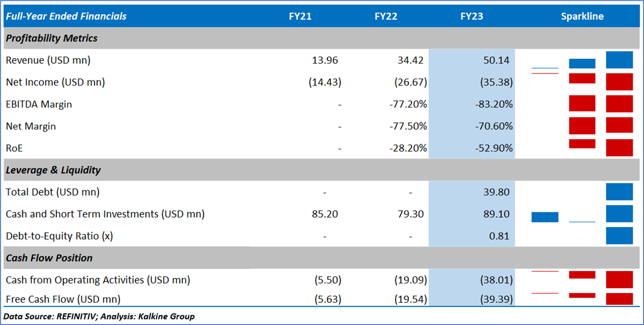Viewport: 644px width, 325px height.
Task: Click the FY23 Revenue value 50.14
Action: pos(496,60)
